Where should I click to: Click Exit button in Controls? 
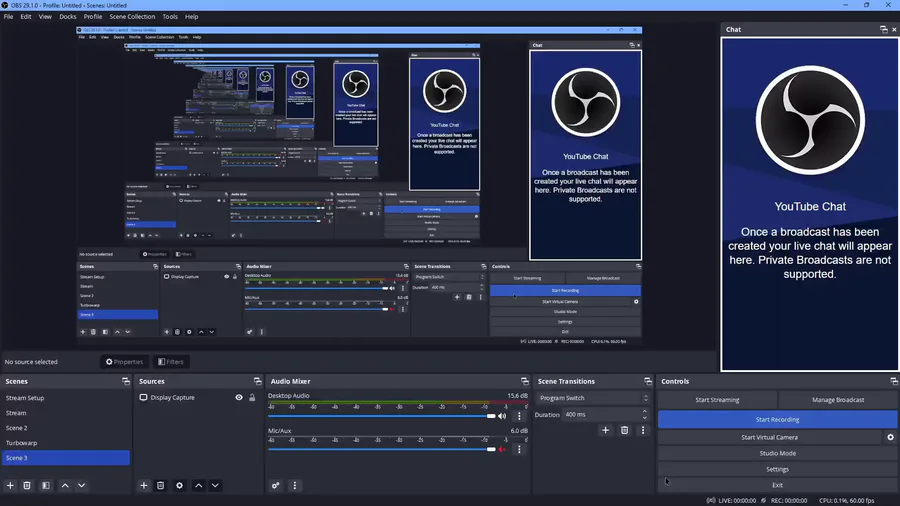[x=778, y=485]
